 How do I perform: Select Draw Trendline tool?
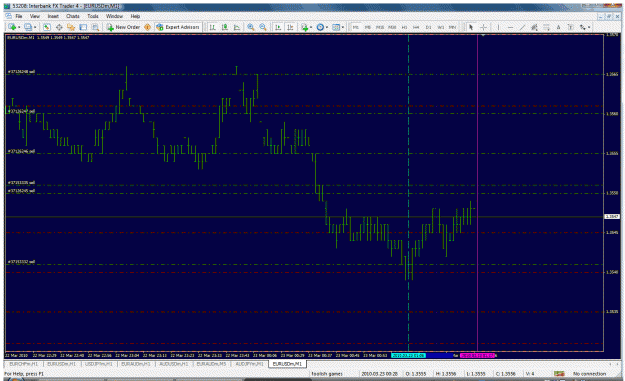tap(522, 27)
